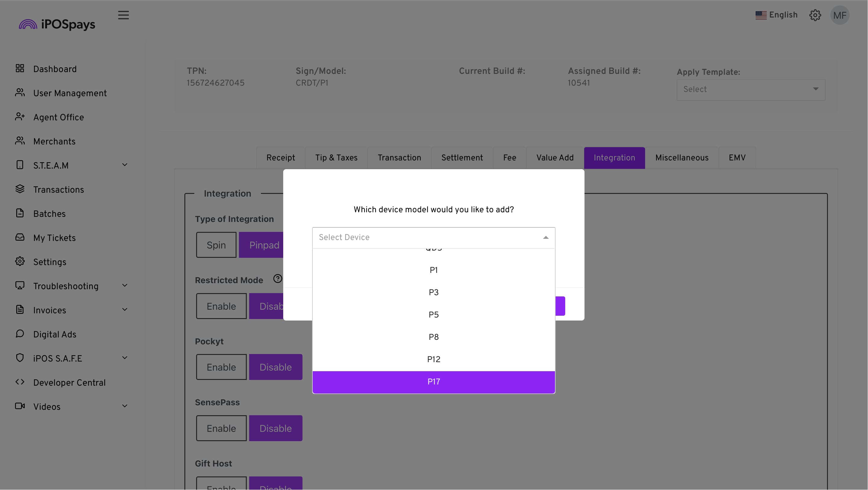This screenshot has width=868, height=490.
Task: Click the Developer Central code icon
Action: pyautogui.click(x=20, y=382)
